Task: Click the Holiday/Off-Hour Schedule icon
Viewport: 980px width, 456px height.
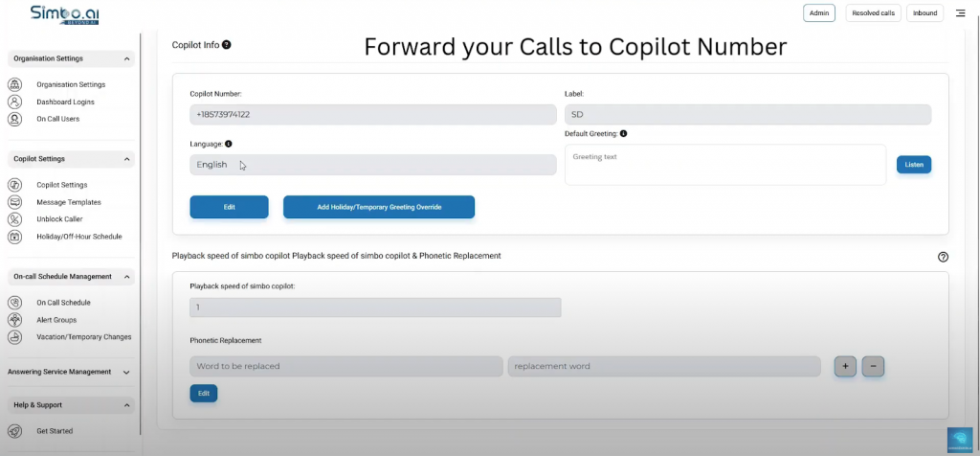Action: pos(15,237)
